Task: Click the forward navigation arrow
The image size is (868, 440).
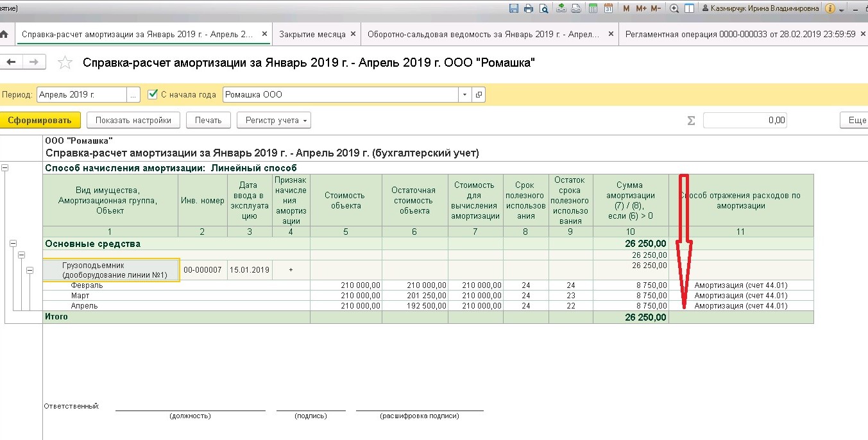Action: pyautogui.click(x=34, y=62)
